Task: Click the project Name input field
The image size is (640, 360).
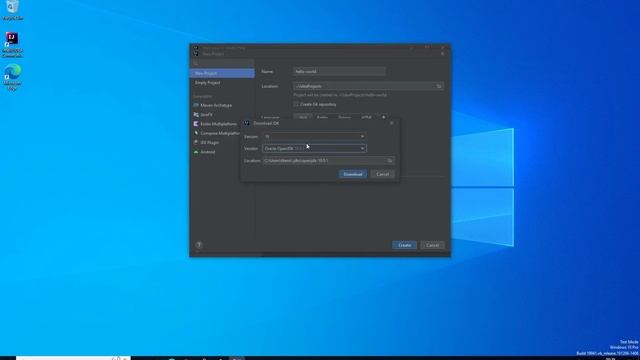Action: (339, 71)
